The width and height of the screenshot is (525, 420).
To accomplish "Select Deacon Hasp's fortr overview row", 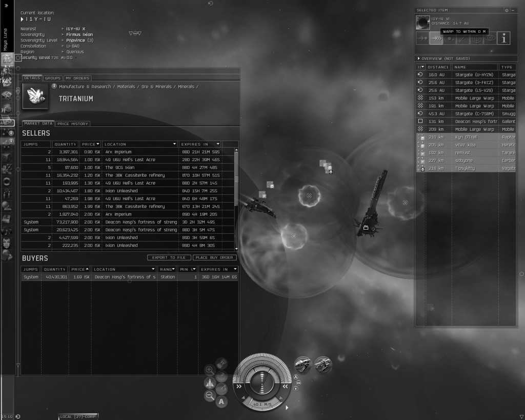I will pos(466,121).
